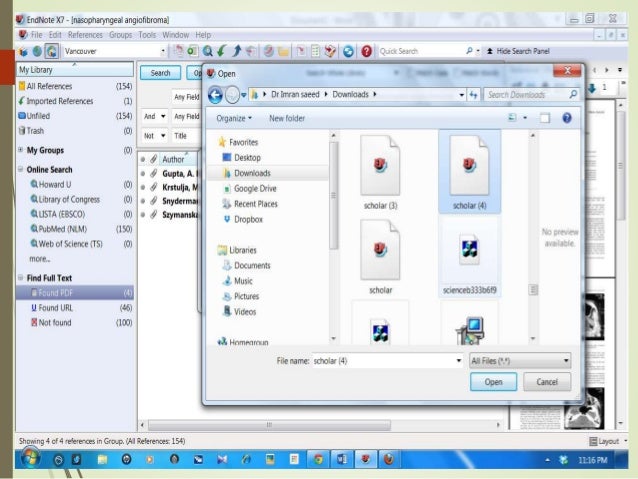
Task: Click the Search button in search panel
Action: (x=160, y=73)
